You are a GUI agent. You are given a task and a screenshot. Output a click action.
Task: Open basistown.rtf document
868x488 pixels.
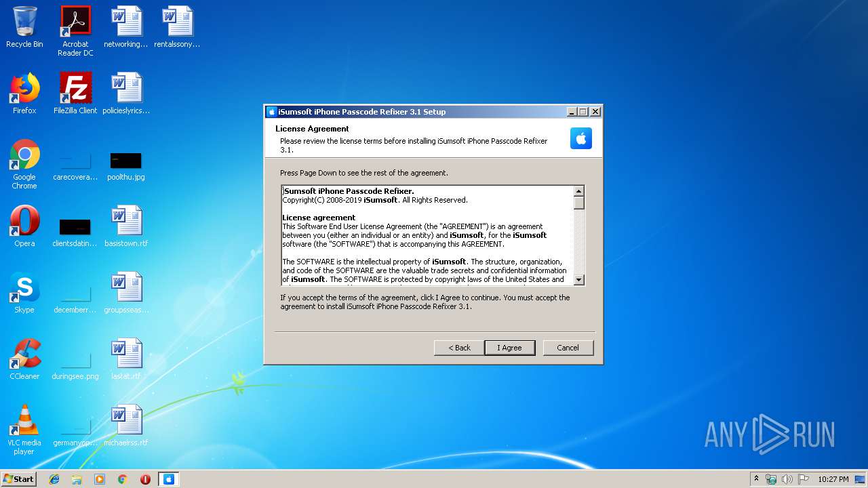click(x=126, y=226)
